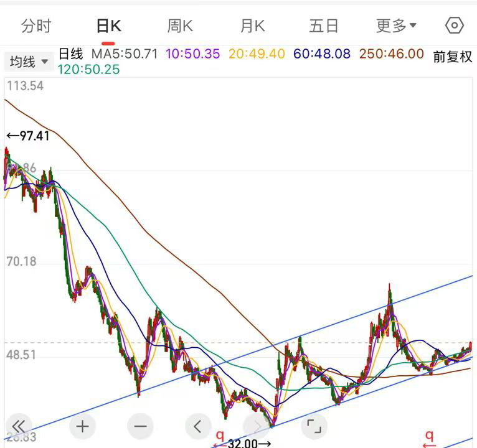
Task: Tap the MA5:50.71 indicator value
Action: [x=125, y=54]
